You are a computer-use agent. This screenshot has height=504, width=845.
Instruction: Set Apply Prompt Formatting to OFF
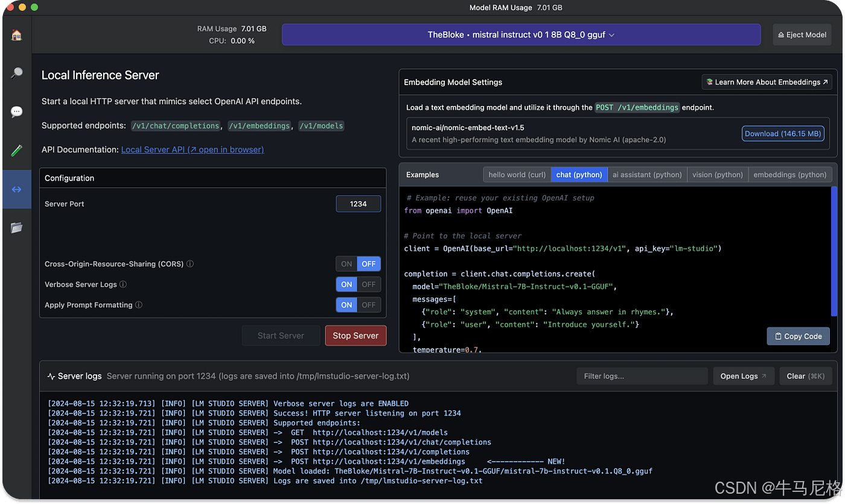pos(369,305)
